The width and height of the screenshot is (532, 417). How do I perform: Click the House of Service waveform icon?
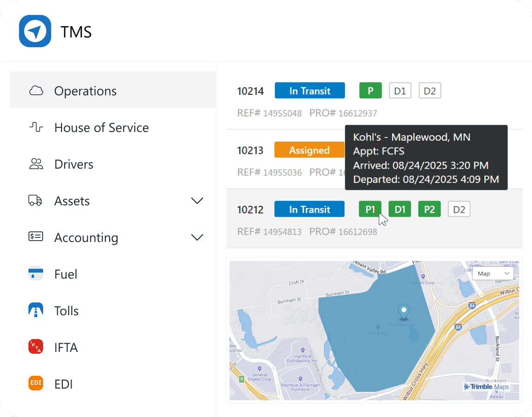coord(35,127)
